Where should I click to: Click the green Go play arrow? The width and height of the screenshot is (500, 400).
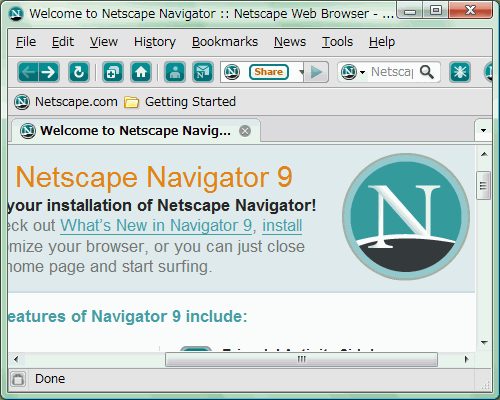316,72
